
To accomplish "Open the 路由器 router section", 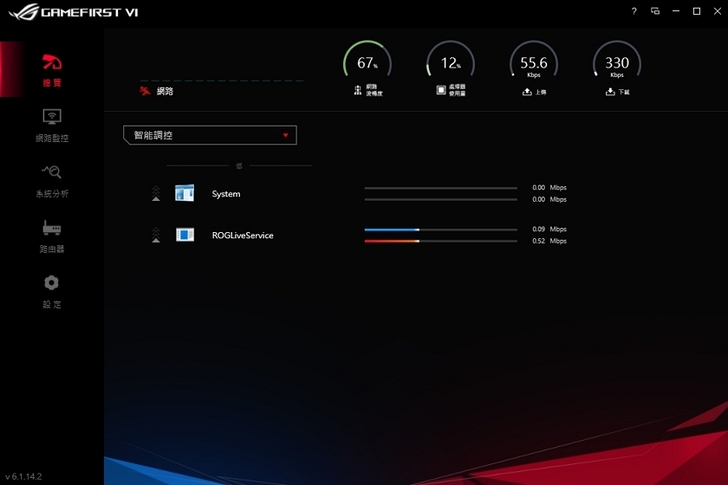I will click(52, 236).
